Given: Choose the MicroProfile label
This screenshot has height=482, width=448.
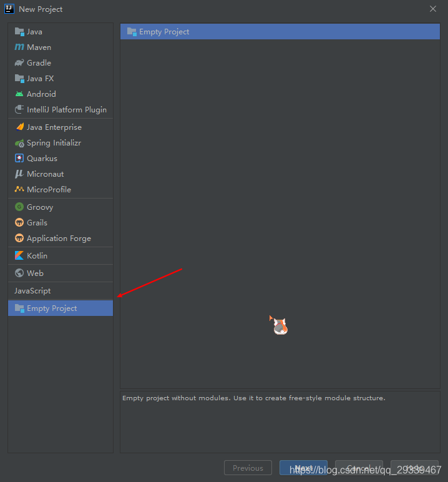Looking at the screenshot, I should tap(49, 189).
